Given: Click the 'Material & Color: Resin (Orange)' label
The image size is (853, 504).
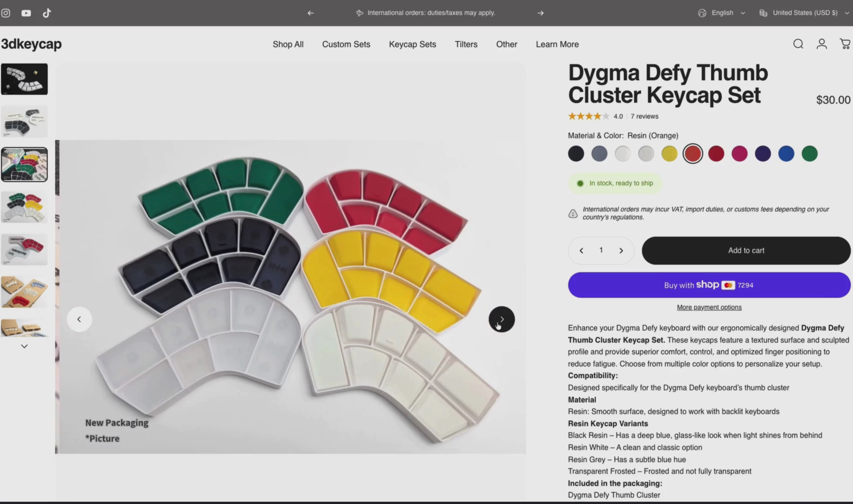Looking at the screenshot, I should coord(623,135).
